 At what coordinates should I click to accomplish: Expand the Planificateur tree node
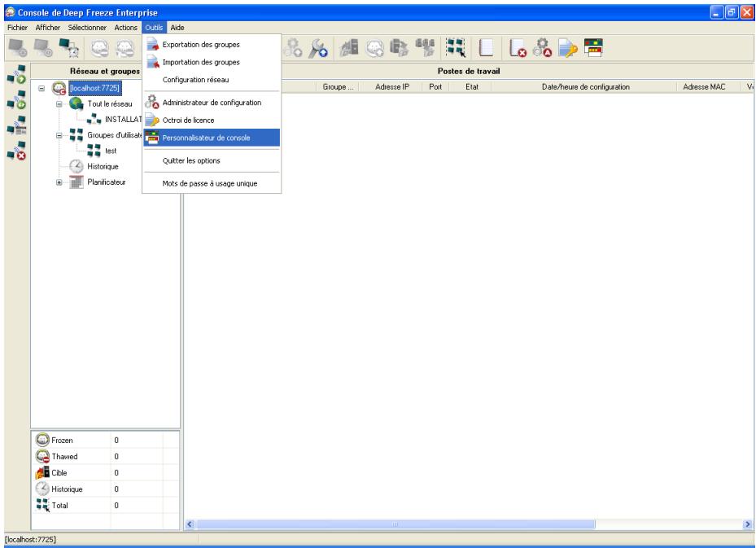59,182
